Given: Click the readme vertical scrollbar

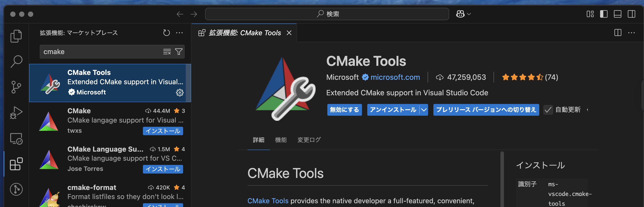Looking at the screenshot, I should tap(502, 179).
